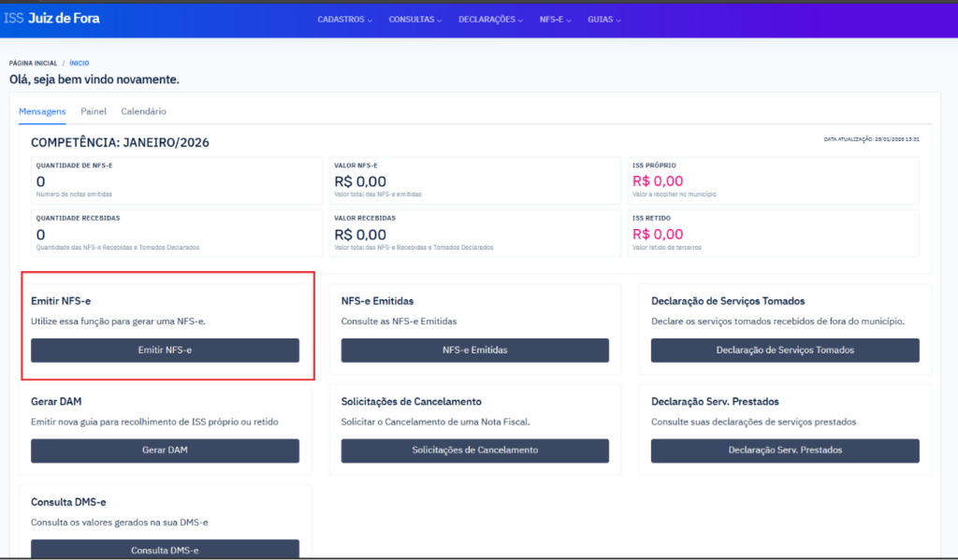Open the Declarações dropdown
Screen dimensions: 958x560
pos(490,20)
